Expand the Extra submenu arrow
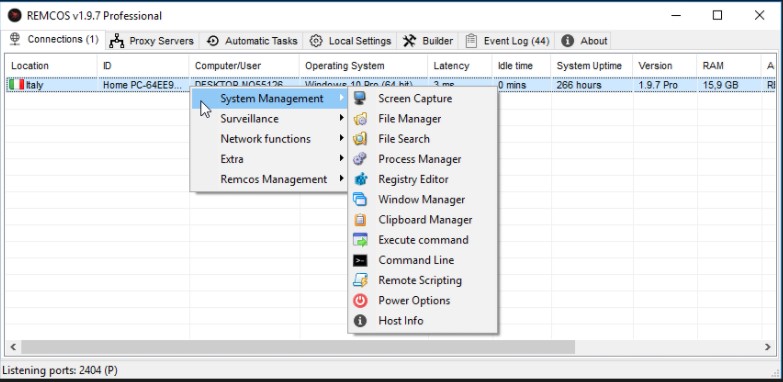Screen dimensions: 783x382 tap(342, 158)
